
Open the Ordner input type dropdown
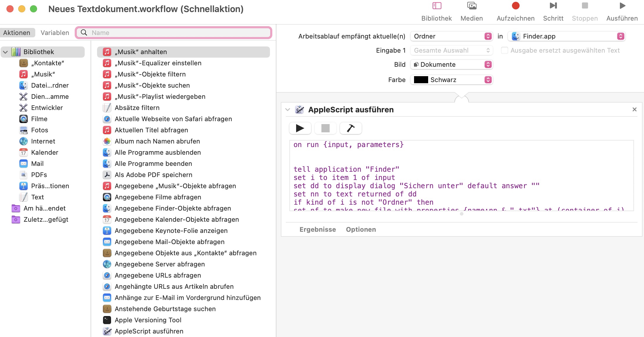pos(451,36)
